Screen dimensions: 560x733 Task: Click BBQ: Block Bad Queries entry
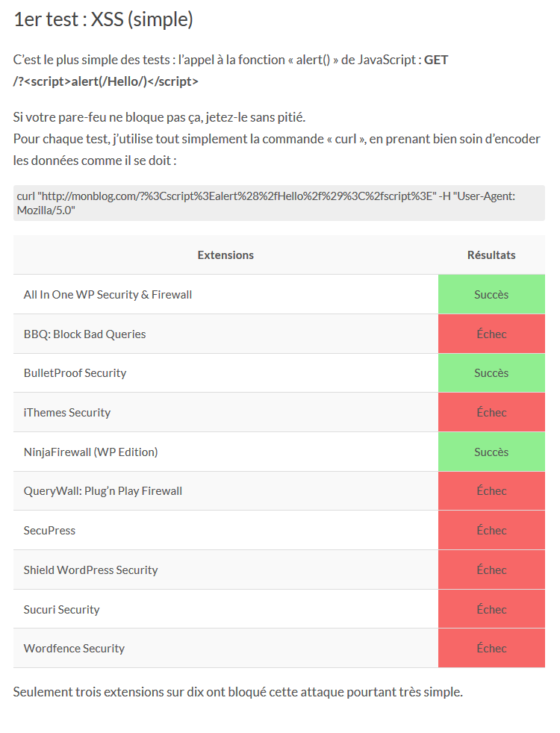coord(84,334)
